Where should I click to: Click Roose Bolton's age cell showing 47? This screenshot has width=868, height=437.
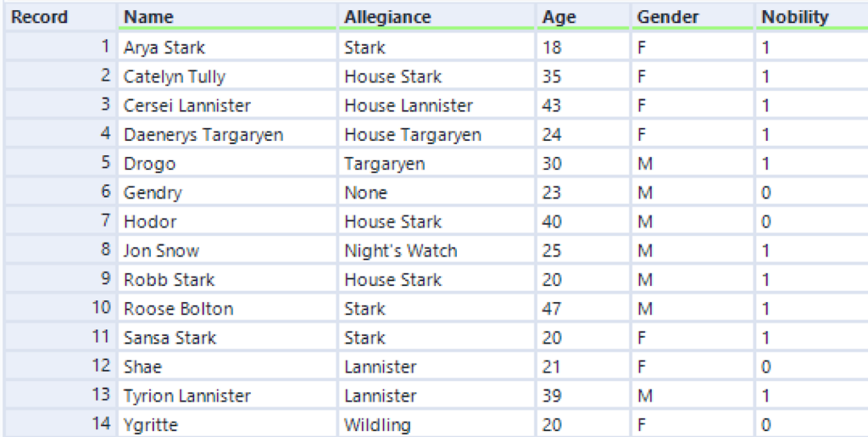[583, 309]
